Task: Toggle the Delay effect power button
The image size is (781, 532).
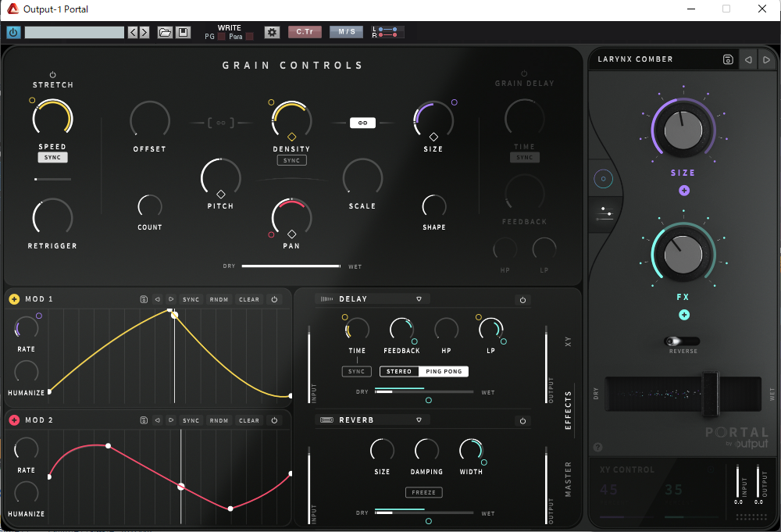Action: 522,300
